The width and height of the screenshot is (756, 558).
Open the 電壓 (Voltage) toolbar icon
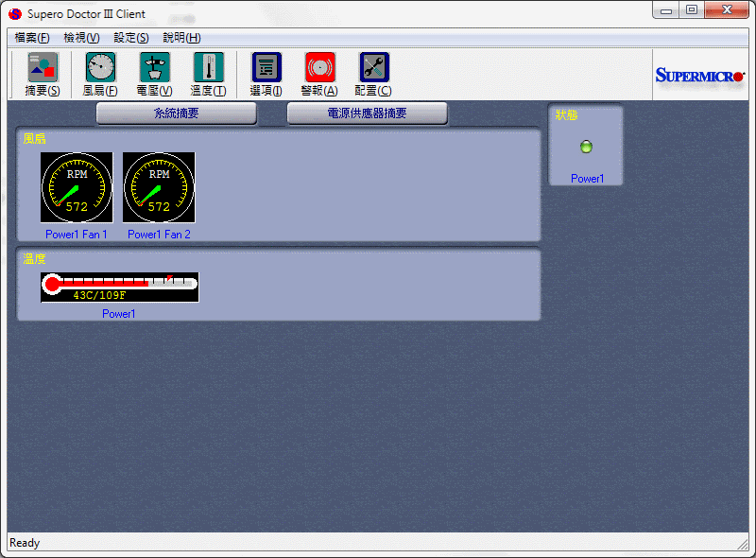click(155, 68)
